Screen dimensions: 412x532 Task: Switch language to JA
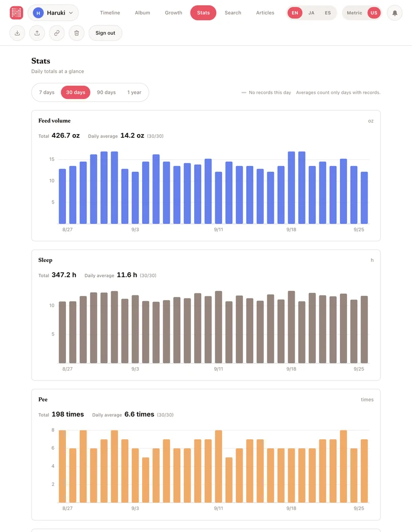(x=311, y=13)
